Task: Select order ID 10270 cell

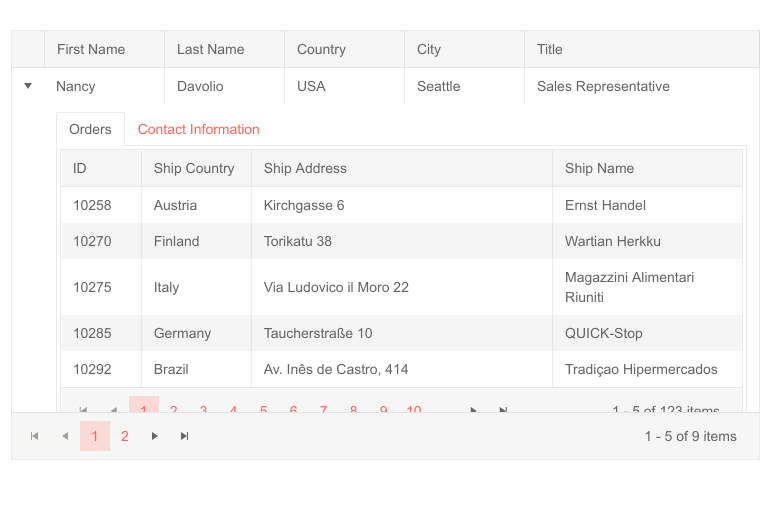Action: point(101,241)
